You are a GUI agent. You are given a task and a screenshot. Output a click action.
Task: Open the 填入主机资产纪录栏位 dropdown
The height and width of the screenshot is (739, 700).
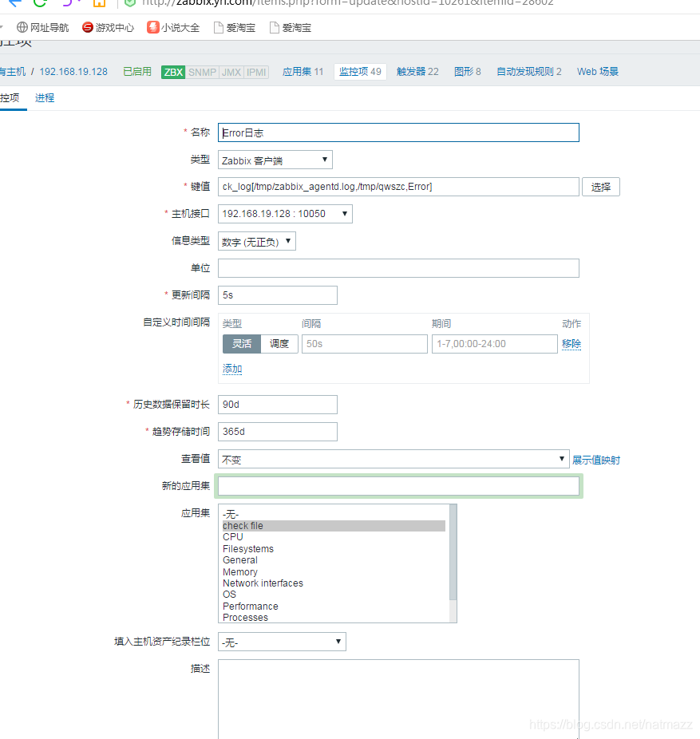click(x=282, y=642)
